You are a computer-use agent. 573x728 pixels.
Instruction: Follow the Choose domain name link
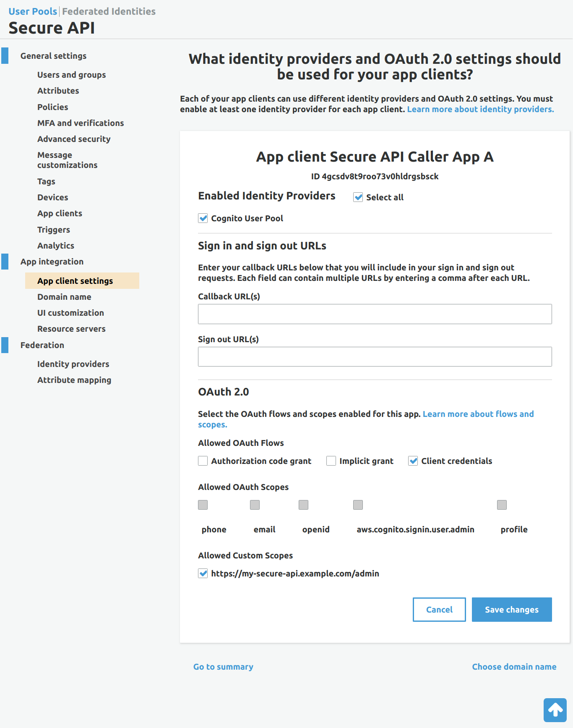514,667
